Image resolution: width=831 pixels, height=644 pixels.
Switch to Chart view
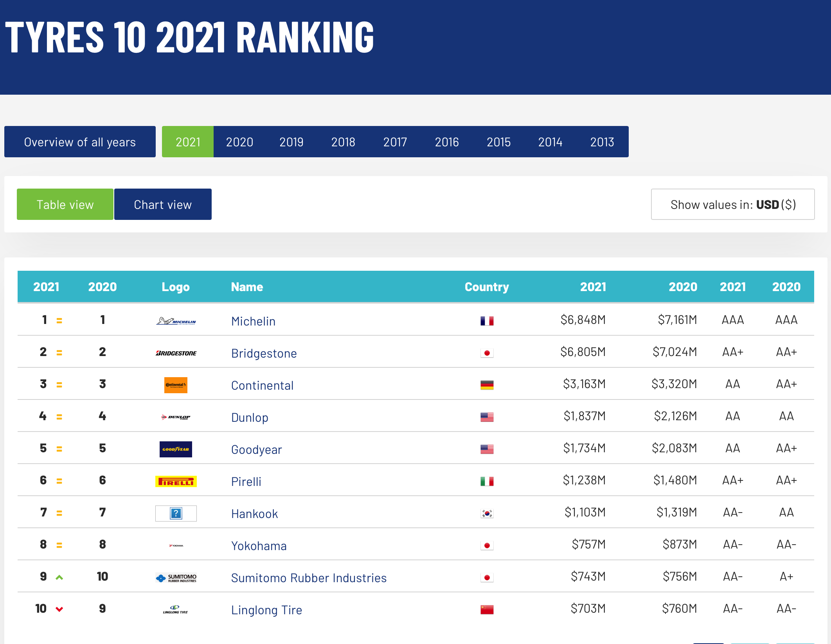tap(163, 204)
